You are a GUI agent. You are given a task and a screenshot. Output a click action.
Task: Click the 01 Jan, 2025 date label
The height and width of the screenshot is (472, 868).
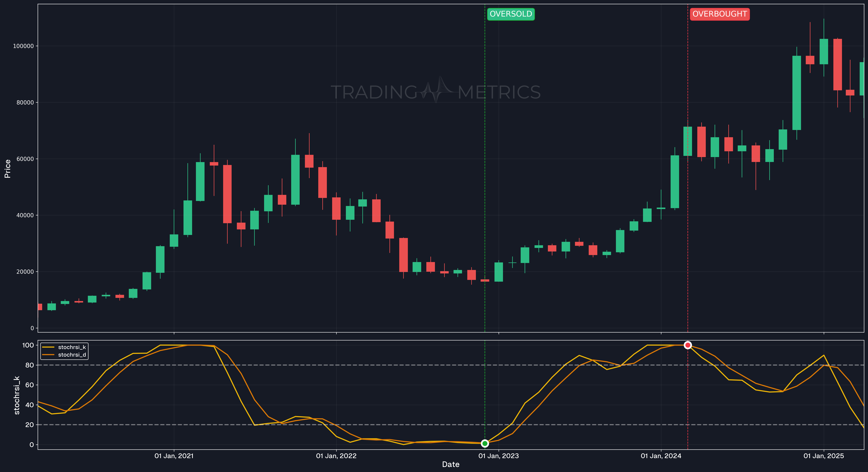[x=824, y=456]
